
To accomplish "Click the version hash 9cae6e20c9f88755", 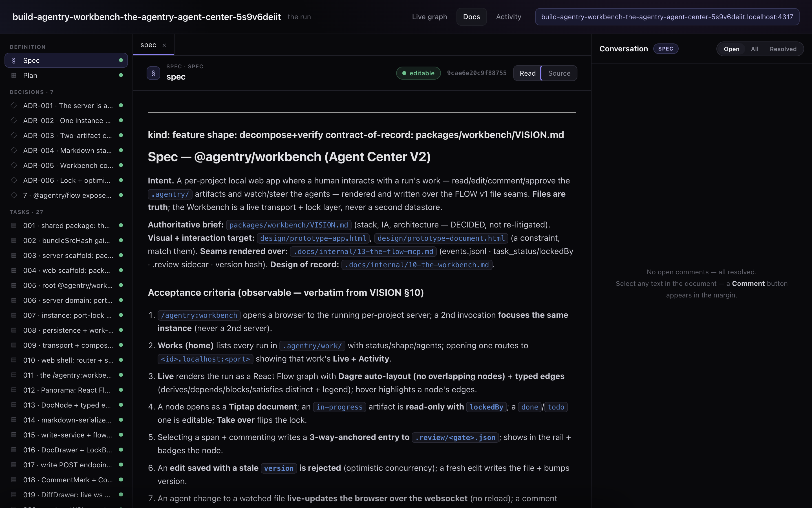I will [x=476, y=73].
